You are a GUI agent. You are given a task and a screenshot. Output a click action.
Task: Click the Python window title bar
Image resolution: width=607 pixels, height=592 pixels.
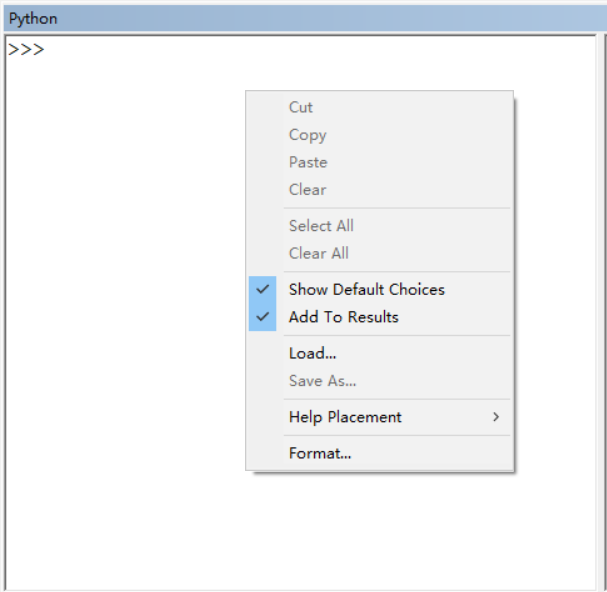(300, 19)
